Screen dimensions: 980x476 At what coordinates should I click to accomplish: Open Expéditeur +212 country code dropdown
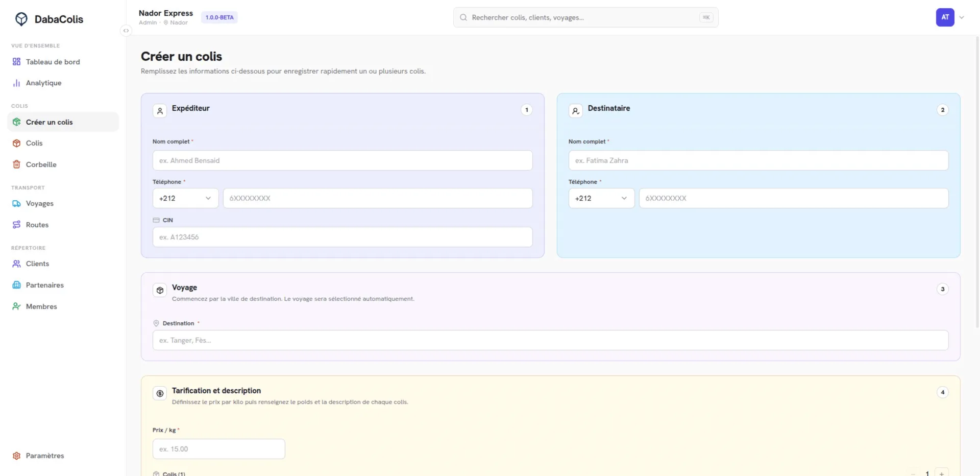[x=185, y=198]
